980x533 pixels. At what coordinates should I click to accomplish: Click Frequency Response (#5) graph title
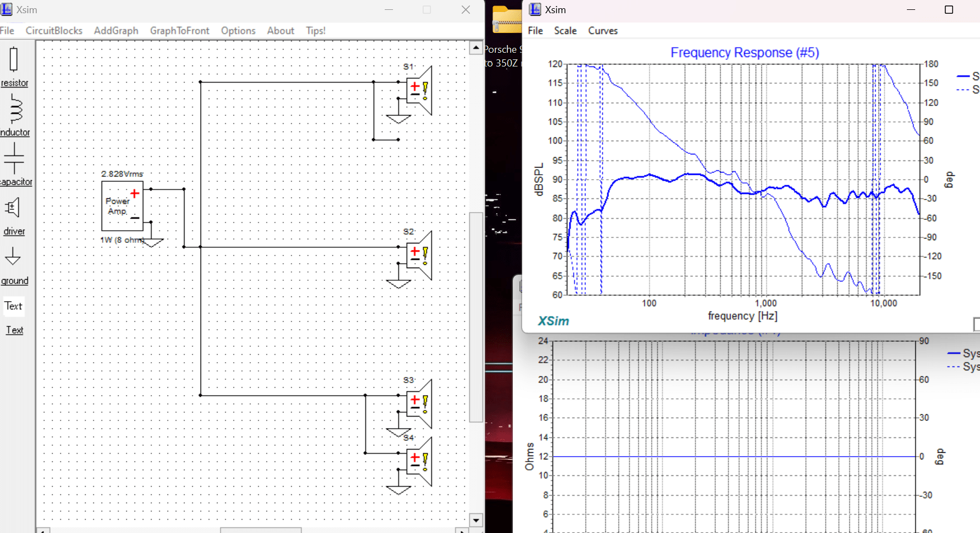[745, 53]
